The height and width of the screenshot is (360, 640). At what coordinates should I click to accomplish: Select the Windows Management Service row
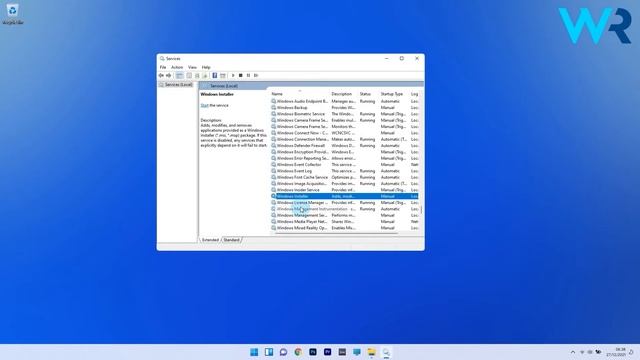[x=344, y=215]
